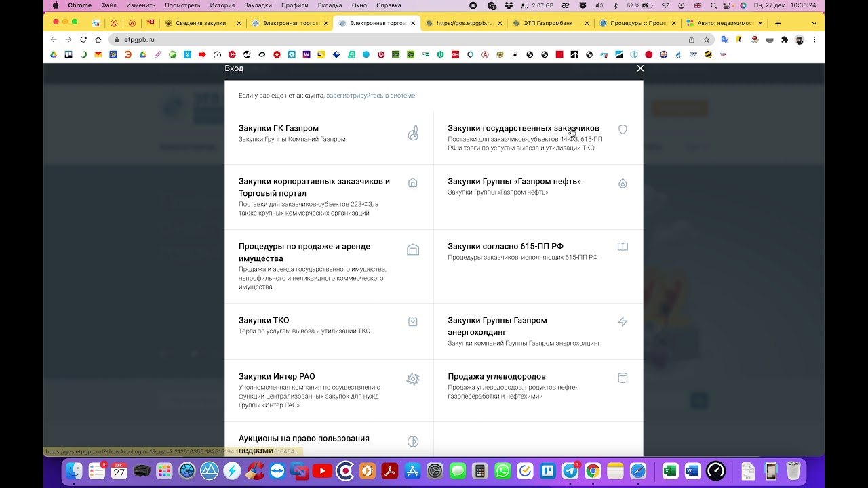Click the share page icon in address bar

pos(692,39)
